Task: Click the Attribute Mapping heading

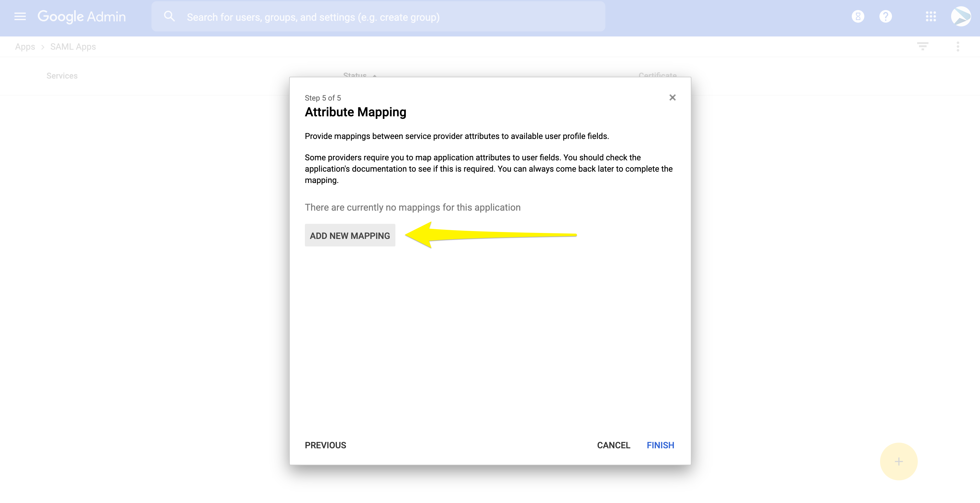Action: pyautogui.click(x=355, y=112)
